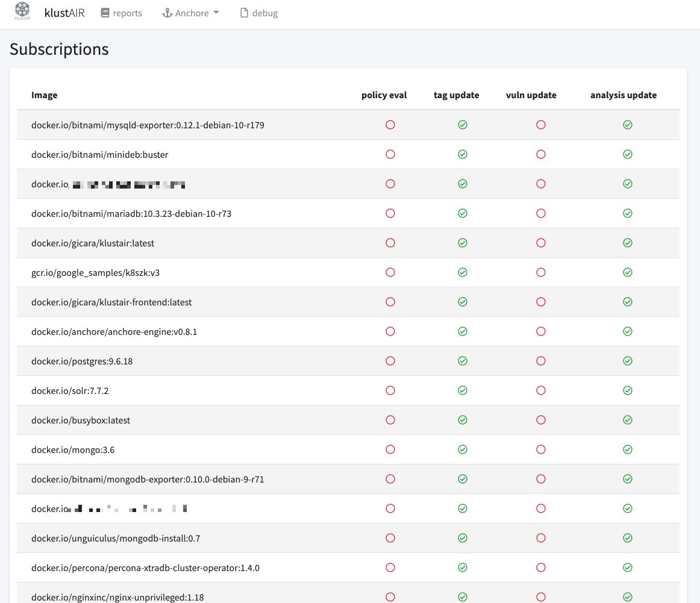Click policy eval circle for postgres:9.6.18
The height and width of the screenshot is (603, 700).
(x=390, y=361)
